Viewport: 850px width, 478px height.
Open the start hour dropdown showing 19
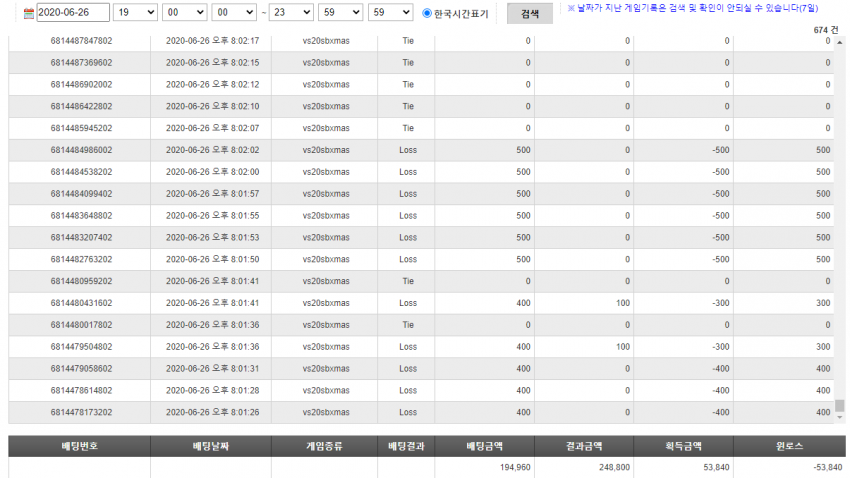click(x=135, y=12)
